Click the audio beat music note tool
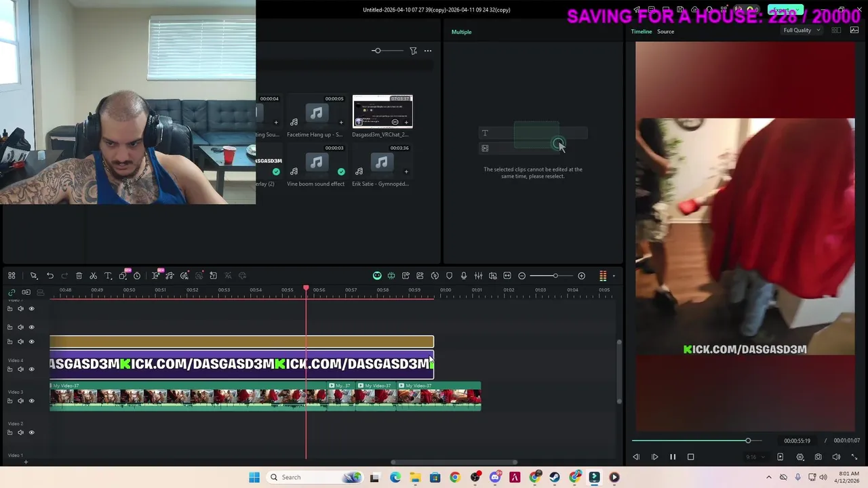The image size is (868, 488). [170, 276]
